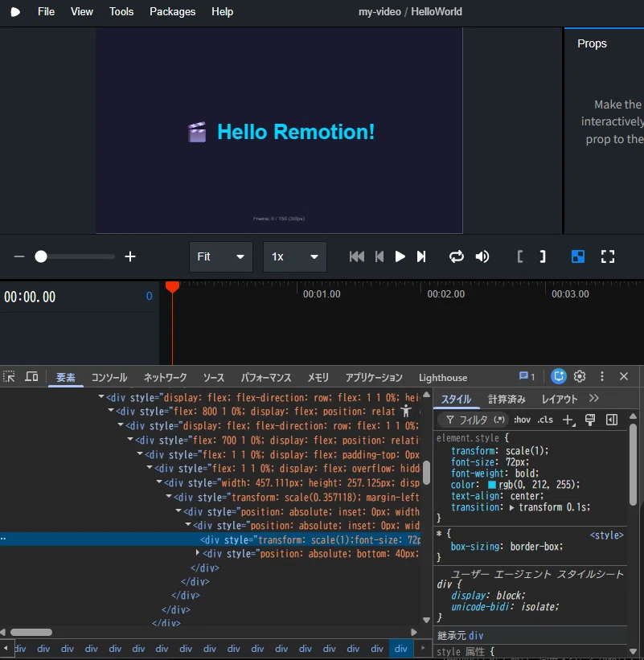Toggle the computed styles sidebar icon
Screen dimensions: 644x660
click(x=612, y=420)
